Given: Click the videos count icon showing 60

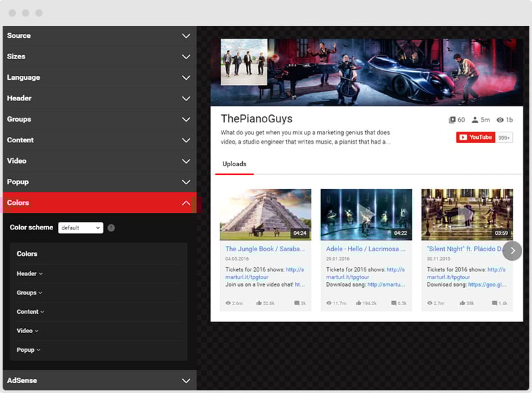Looking at the screenshot, I should pos(452,120).
